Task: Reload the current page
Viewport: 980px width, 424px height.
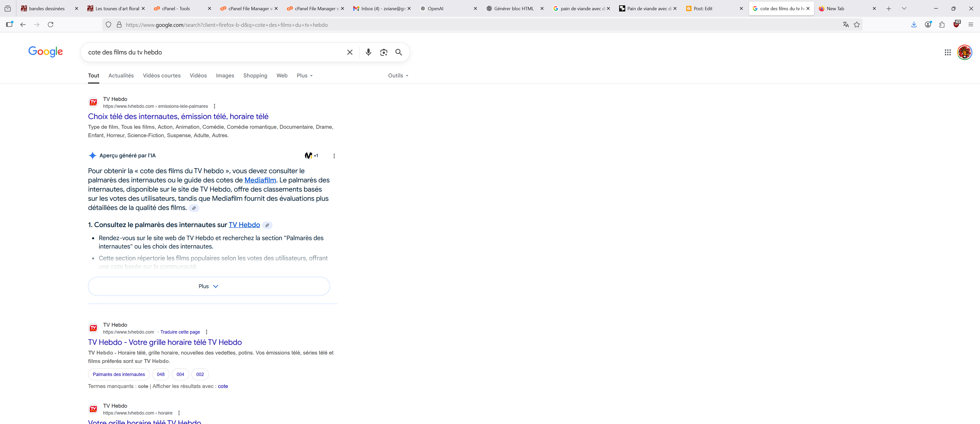Action: click(50, 25)
